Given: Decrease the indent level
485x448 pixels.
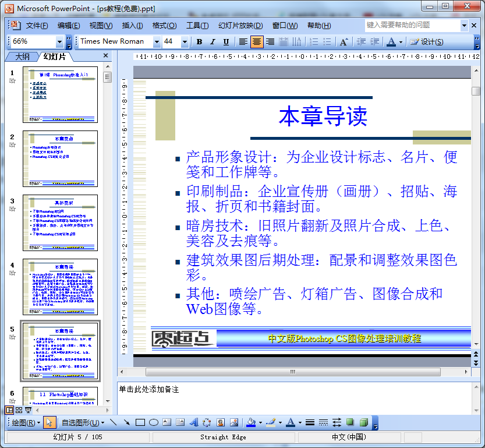Looking at the screenshot, I should click(x=361, y=41).
